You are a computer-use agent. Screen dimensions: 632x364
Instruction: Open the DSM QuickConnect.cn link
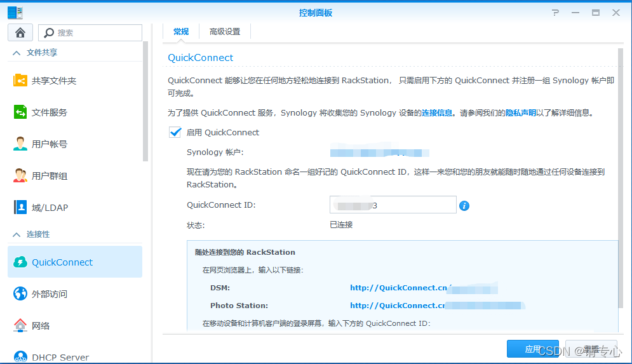424,288
